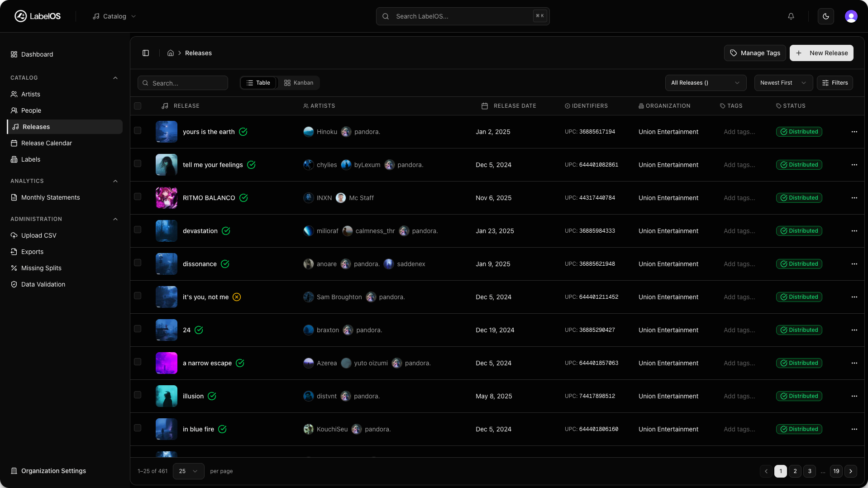
Task: Open the 'All Releases' filter dropdown
Action: click(x=705, y=83)
